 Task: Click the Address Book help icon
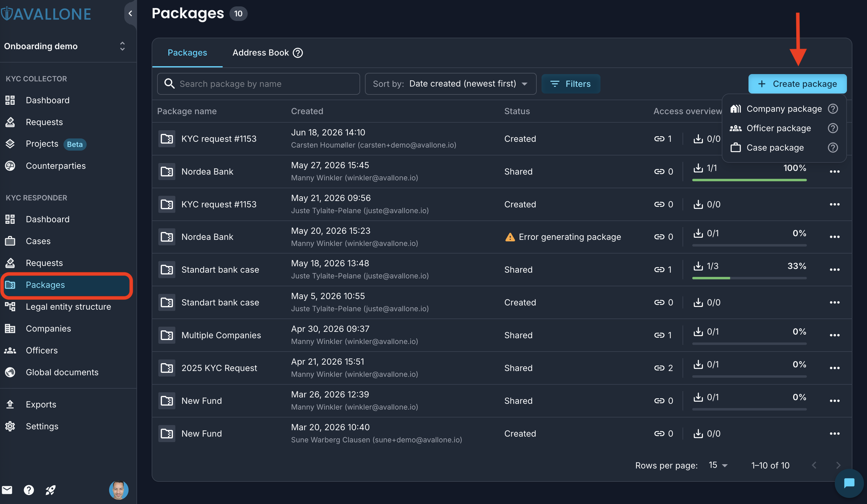(x=298, y=53)
